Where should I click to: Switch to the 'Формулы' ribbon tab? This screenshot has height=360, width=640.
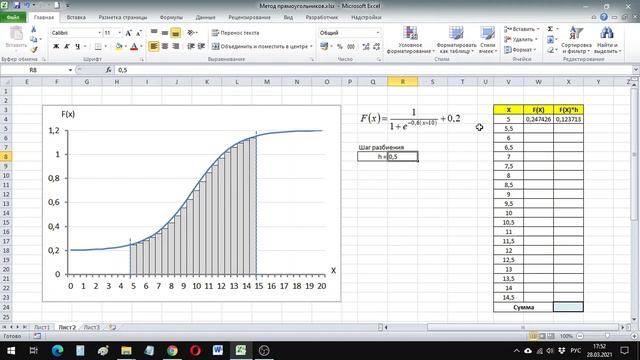pos(171,17)
